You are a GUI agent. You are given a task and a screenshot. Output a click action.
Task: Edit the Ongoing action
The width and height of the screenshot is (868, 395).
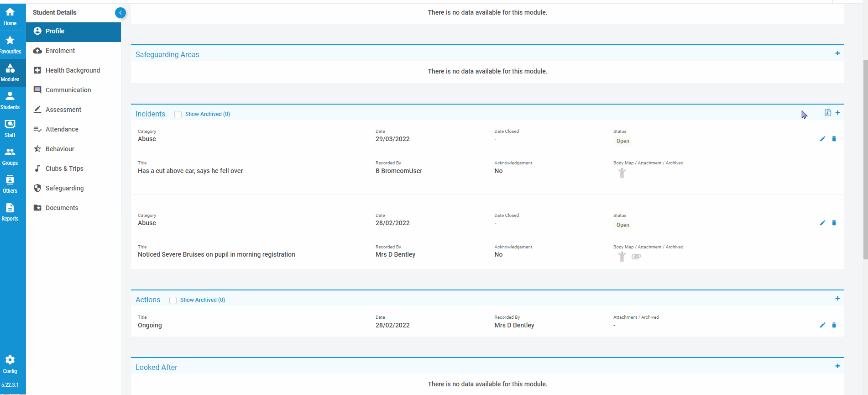pos(822,325)
